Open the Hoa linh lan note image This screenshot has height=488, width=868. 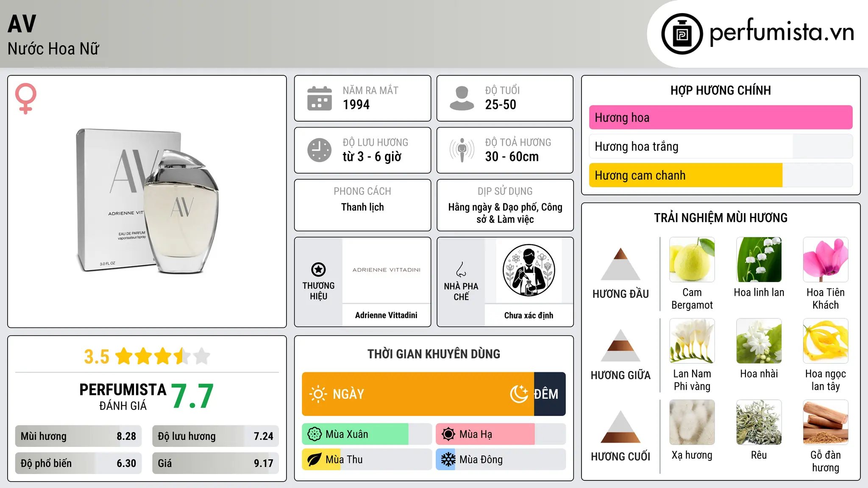759,260
